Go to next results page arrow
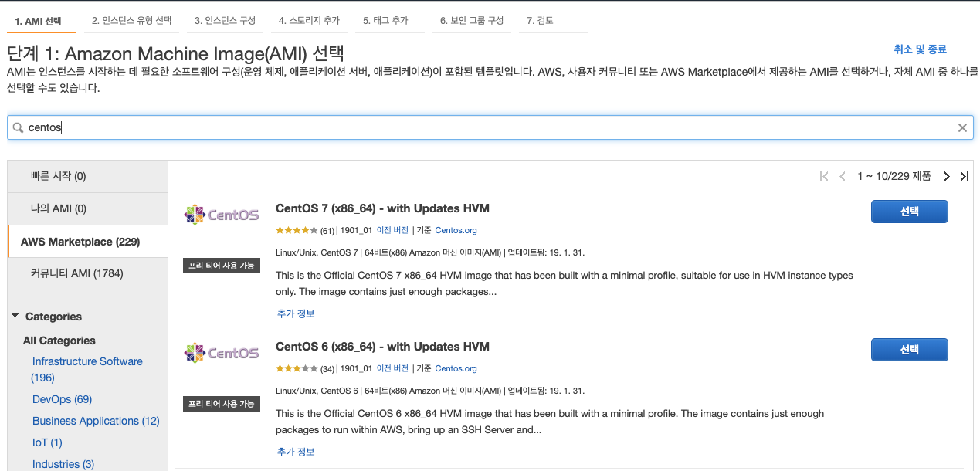This screenshot has width=980, height=471. [x=947, y=177]
